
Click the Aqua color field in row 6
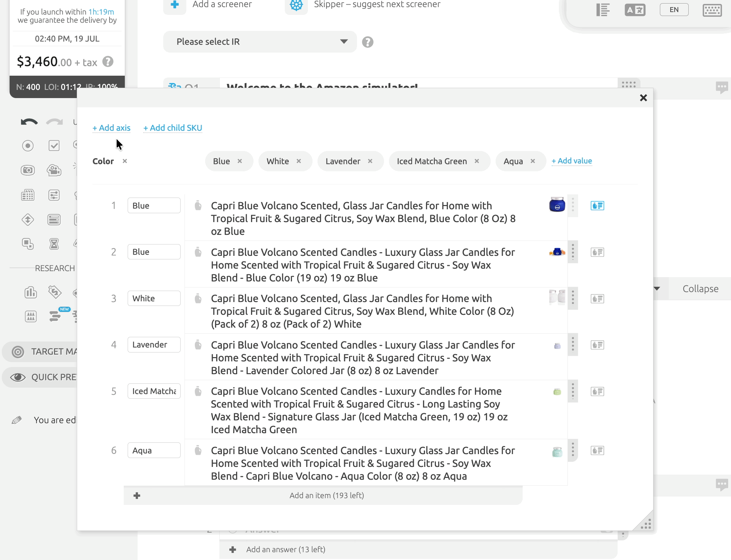pos(154,451)
